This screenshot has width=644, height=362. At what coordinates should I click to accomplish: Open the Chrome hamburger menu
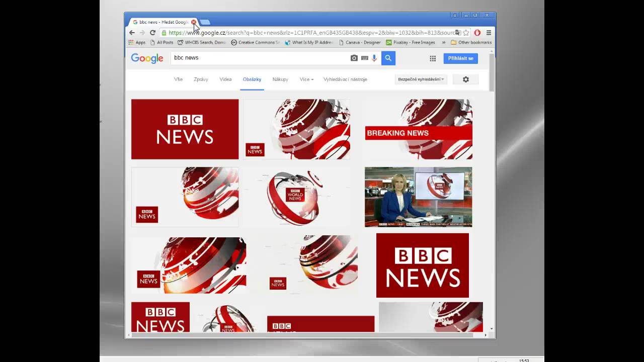(489, 33)
